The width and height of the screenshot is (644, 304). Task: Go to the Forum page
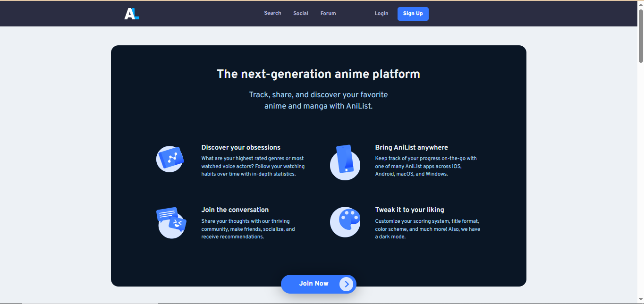point(328,14)
